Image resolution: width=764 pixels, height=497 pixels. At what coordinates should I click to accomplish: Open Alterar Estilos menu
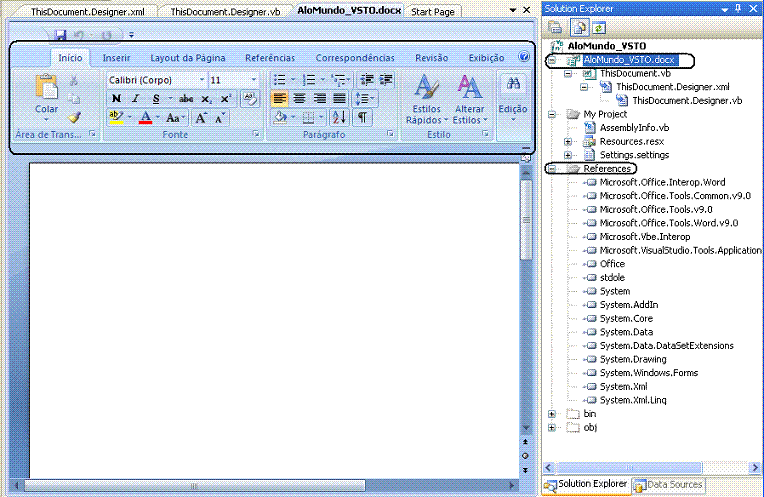click(x=470, y=100)
